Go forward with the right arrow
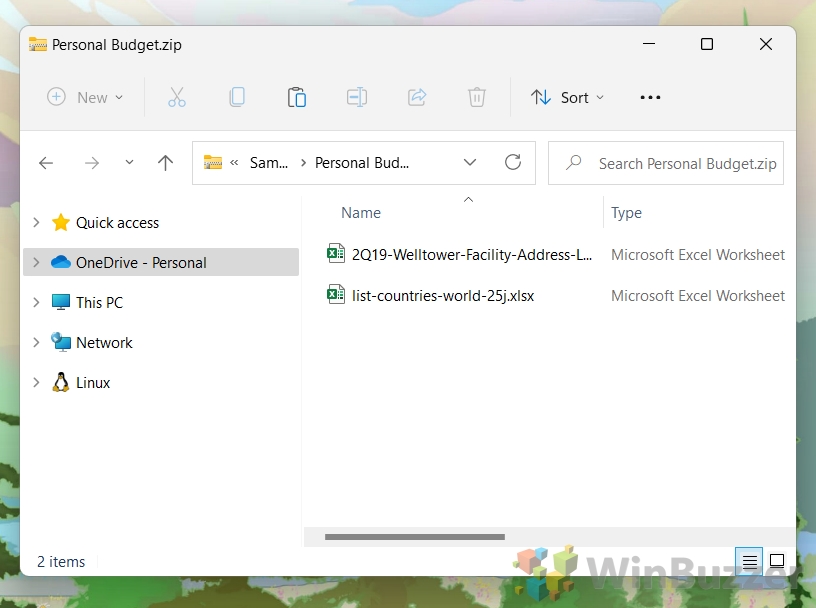The height and width of the screenshot is (608, 816). 92,163
